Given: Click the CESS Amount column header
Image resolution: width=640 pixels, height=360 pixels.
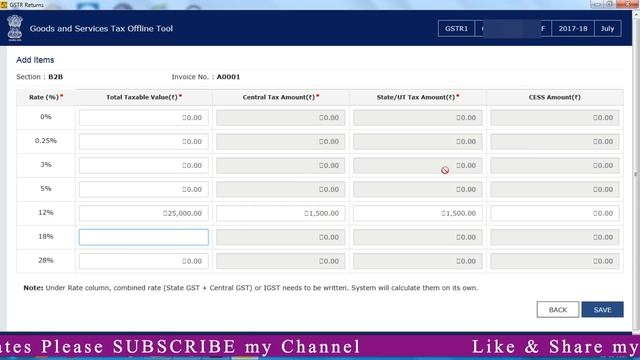Looking at the screenshot, I should coord(555,97).
